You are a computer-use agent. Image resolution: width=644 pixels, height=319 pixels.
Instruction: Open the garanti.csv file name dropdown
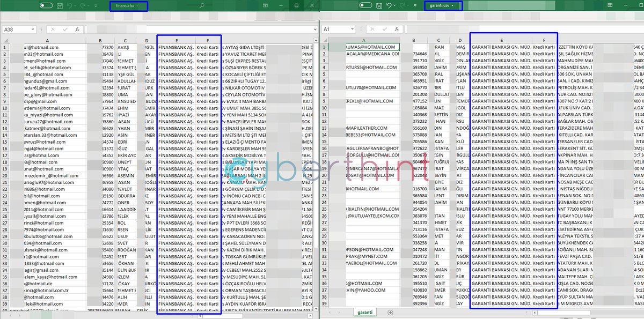point(453,6)
